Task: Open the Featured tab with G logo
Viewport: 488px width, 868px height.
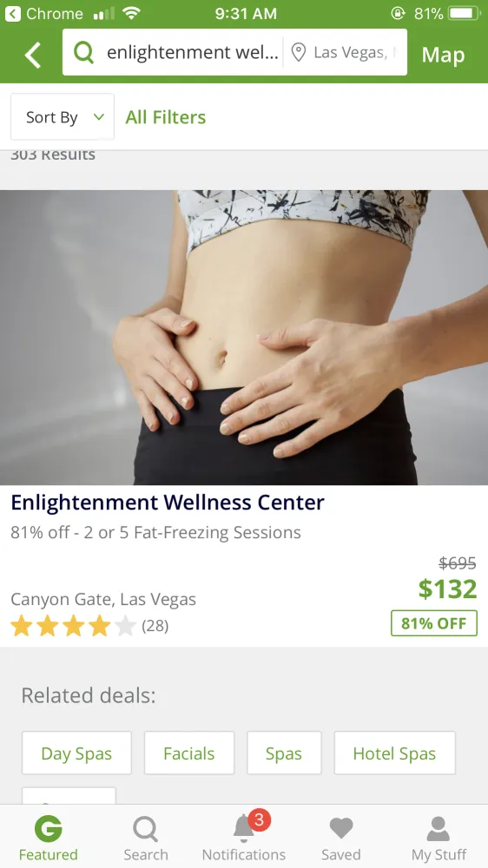Action: pyautogui.click(x=48, y=837)
